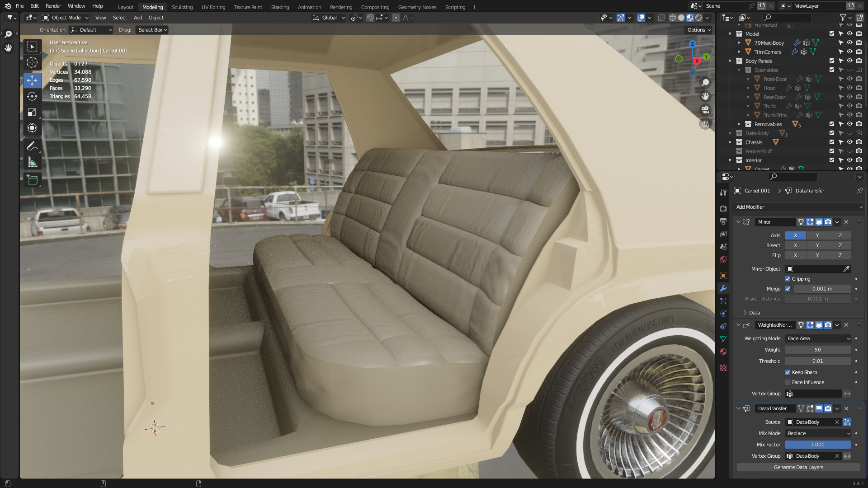The width and height of the screenshot is (868, 488).
Task: Click the outliner filter funnel icon
Action: click(x=843, y=18)
